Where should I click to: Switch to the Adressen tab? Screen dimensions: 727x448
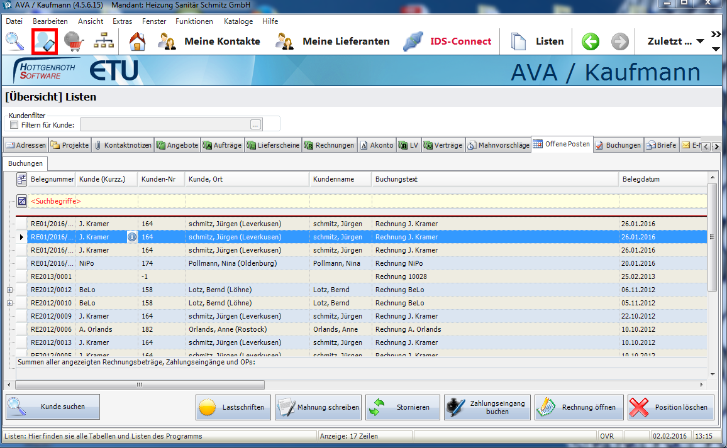[x=26, y=145]
